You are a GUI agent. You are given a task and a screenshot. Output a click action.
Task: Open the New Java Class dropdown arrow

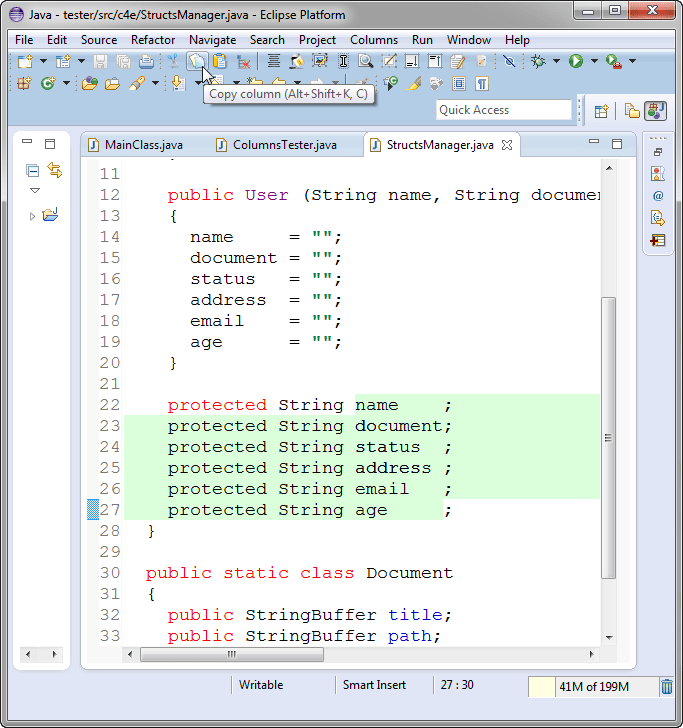(x=66, y=84)
